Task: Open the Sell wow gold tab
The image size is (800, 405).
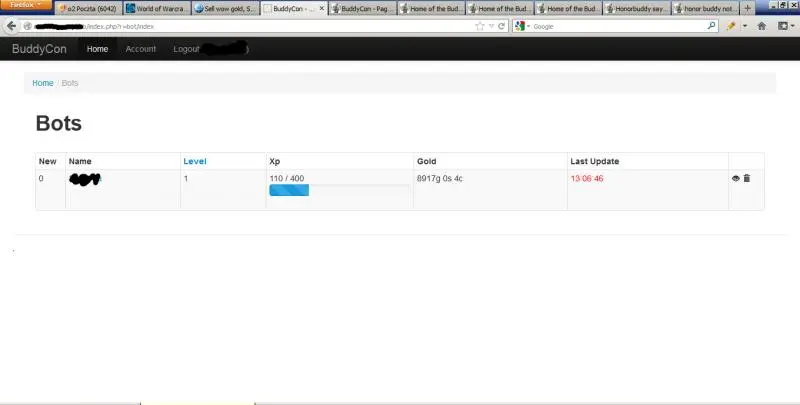Action: click(x=225, y=8)
